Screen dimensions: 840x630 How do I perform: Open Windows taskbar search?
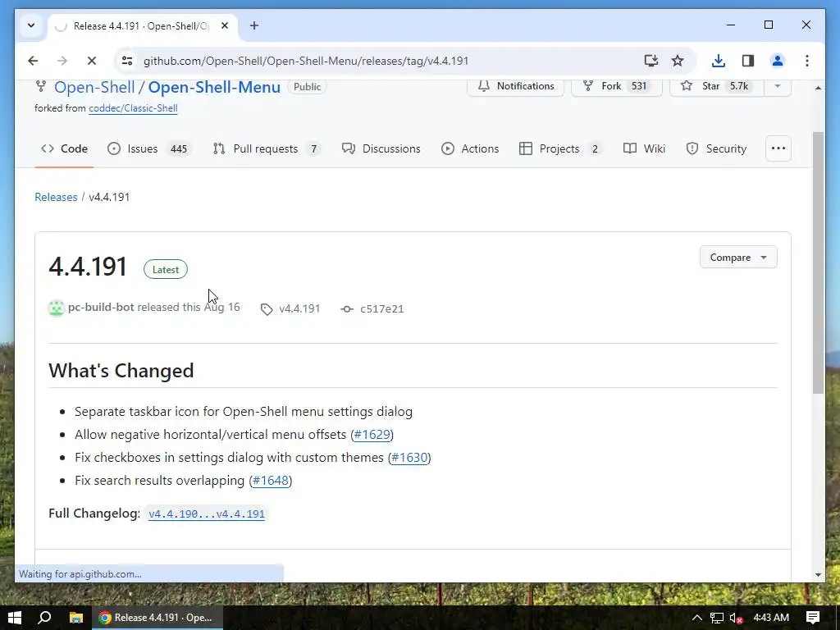[x=45, y=618]
